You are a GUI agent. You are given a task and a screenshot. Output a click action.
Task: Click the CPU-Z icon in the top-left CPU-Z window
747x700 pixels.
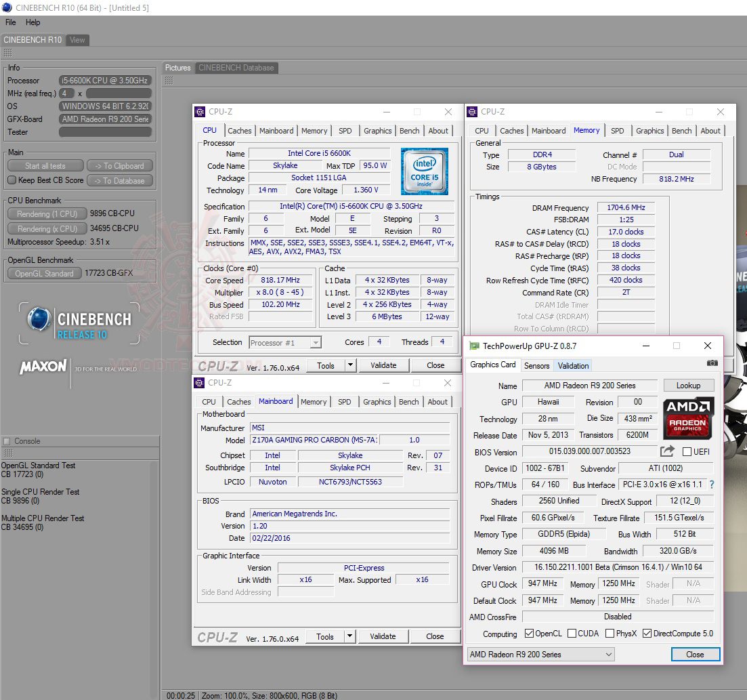pos(200,112)
